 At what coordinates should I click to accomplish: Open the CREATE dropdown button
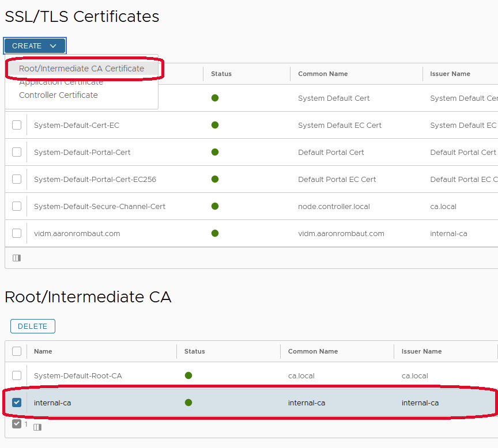point(35,46)
